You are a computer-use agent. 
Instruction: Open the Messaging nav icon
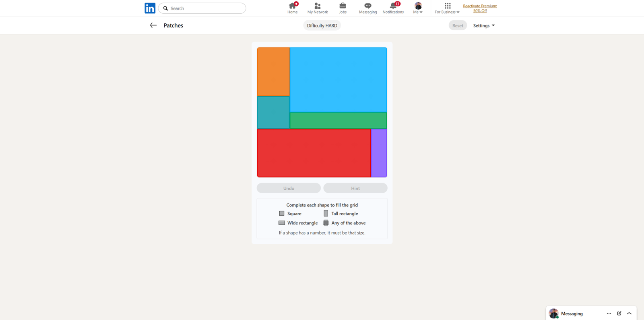pos(367,6)
